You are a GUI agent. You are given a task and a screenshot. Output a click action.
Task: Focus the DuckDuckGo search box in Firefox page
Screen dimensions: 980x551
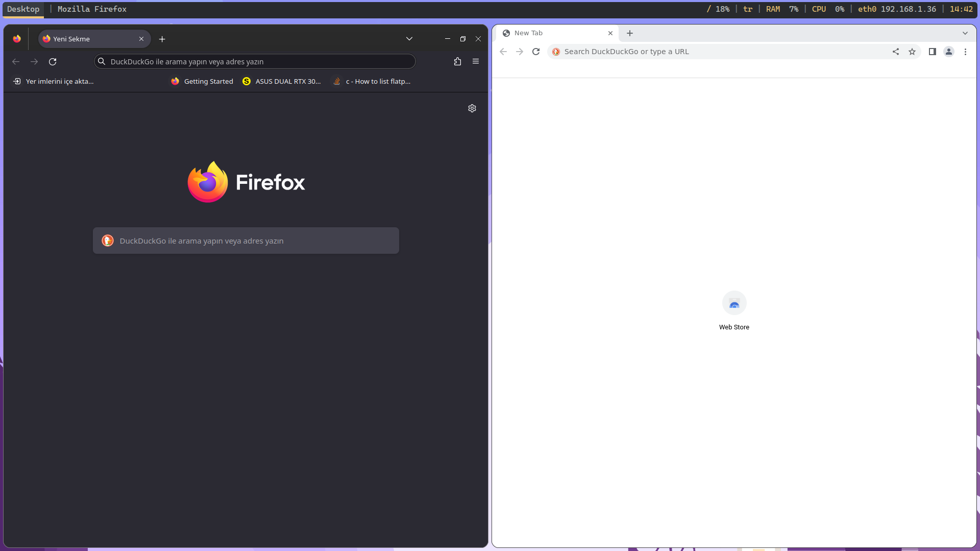(246, 241)
